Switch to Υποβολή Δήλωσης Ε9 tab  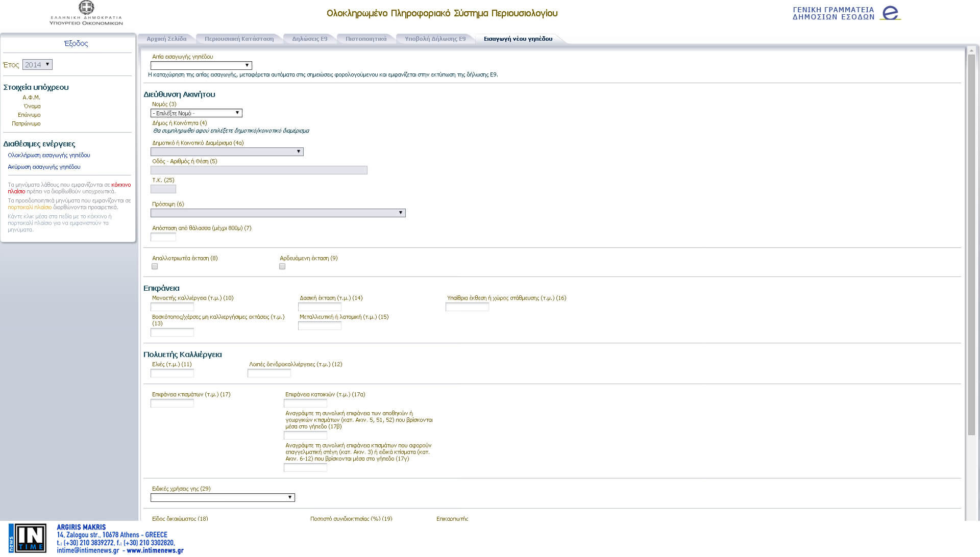click(435, 39)
